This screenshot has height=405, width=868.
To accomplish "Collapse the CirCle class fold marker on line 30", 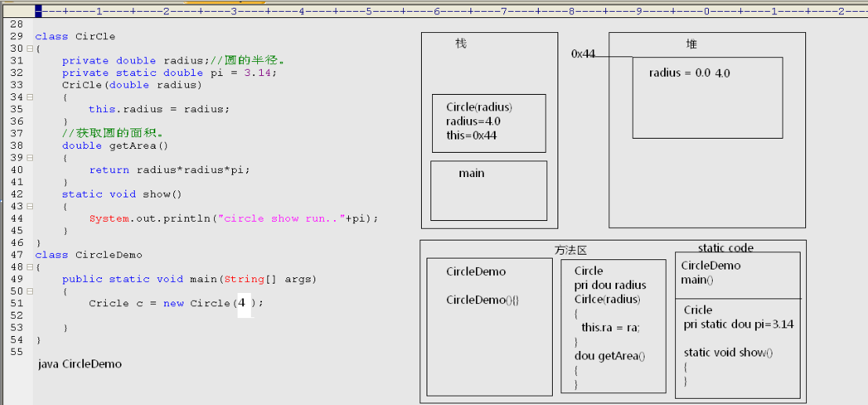I will coord(29,49).
